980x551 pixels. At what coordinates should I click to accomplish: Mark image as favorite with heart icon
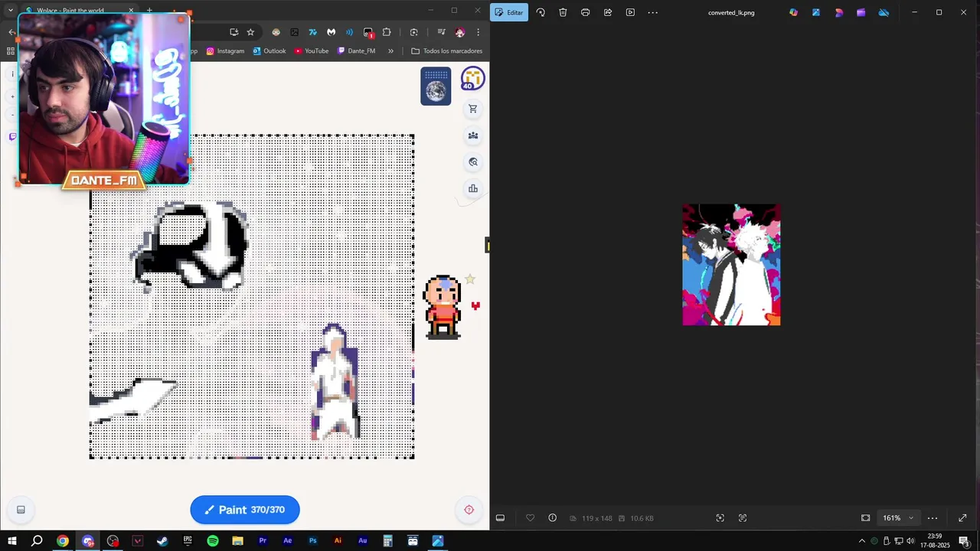click(x=530, y=518)
